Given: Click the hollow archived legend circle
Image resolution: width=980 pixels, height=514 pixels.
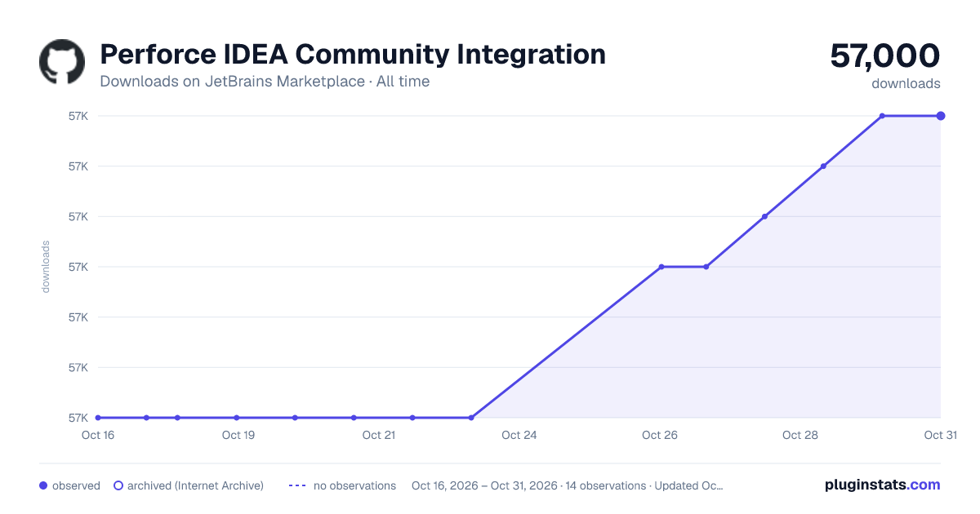Looking at the screenshot, I should (x=118, y=485).
